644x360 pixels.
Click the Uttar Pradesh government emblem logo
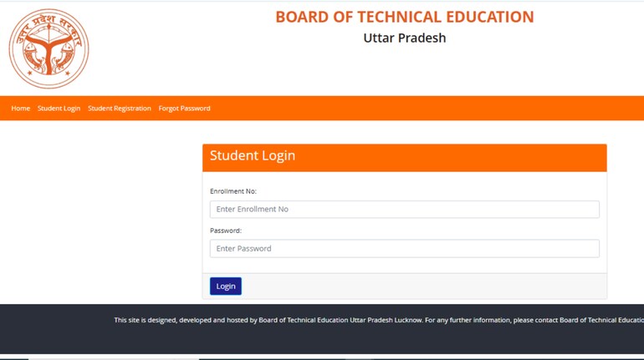(49, 48)
